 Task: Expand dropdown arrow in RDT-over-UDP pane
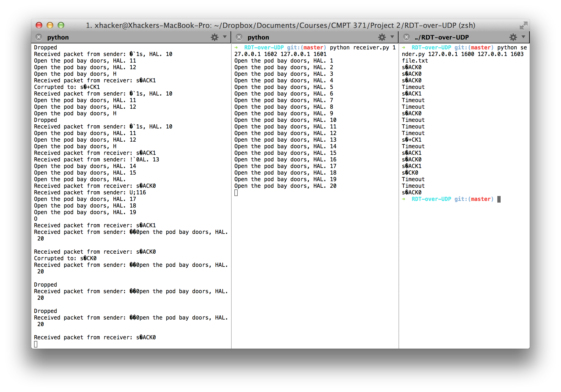coord(523,37)
